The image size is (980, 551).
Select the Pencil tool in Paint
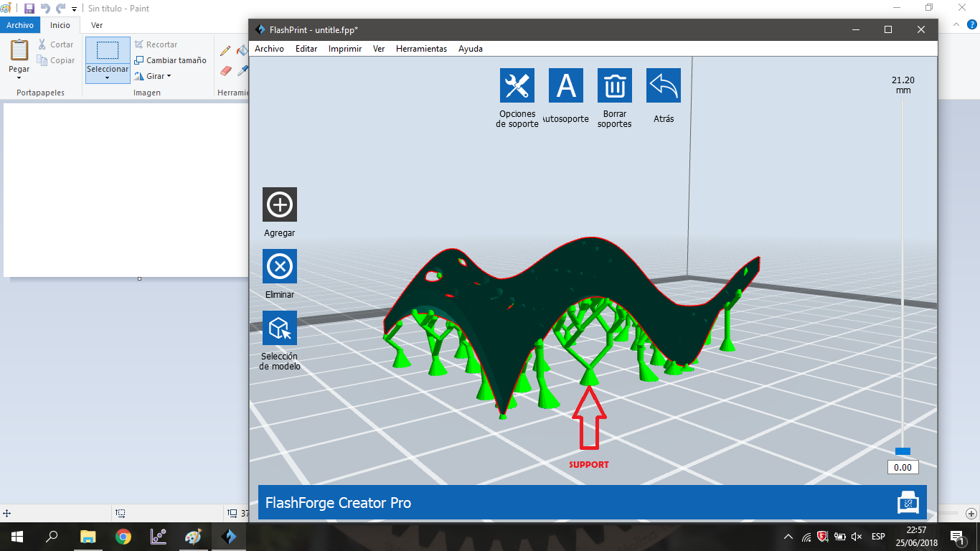pyautogui.click(x=225, y=51)
